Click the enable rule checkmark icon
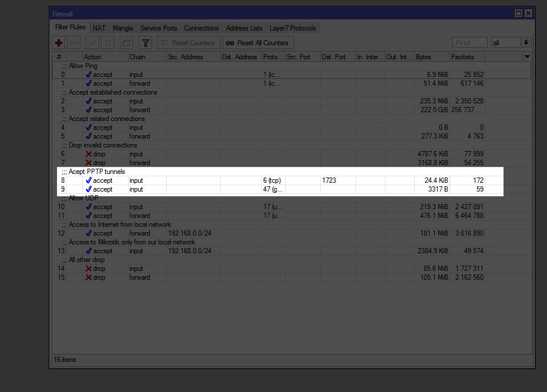The height and width of the screenshot is (392, 547). point(92,43)
